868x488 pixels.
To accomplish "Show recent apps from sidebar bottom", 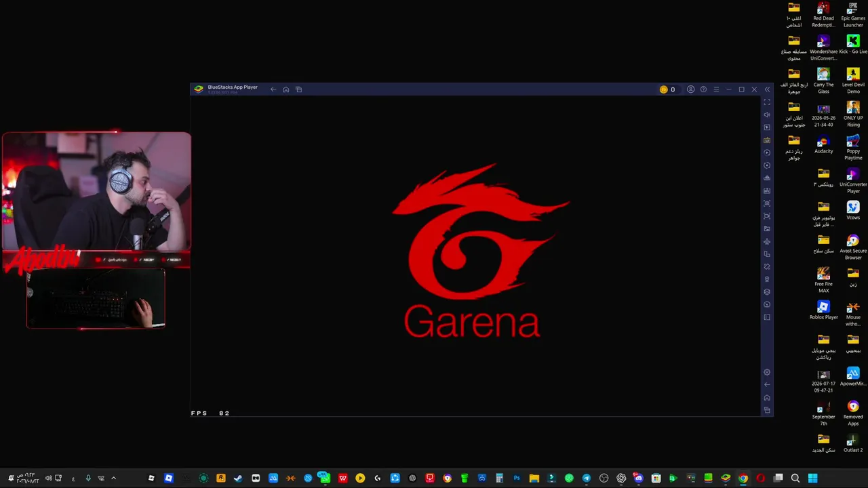I will 767,410.
